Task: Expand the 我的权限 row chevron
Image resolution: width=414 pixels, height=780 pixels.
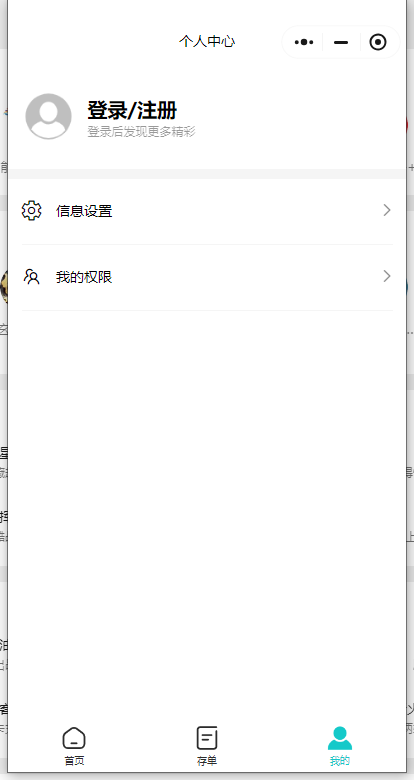Action: coord(387,276)
